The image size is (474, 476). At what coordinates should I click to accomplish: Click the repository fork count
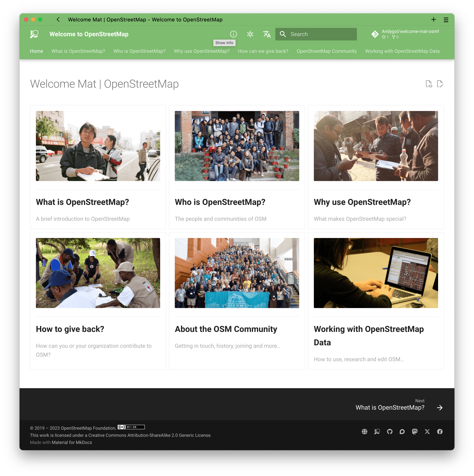pos(395,37)
